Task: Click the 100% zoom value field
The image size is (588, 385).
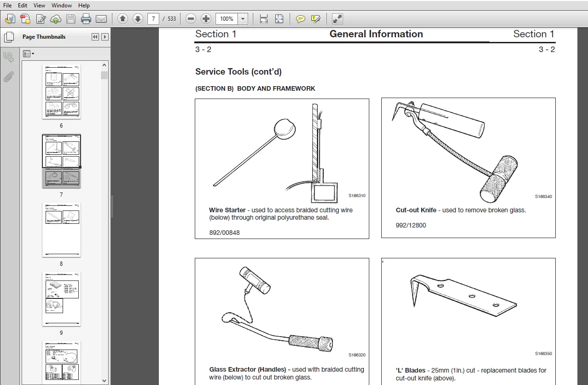Action: point(227,19)
